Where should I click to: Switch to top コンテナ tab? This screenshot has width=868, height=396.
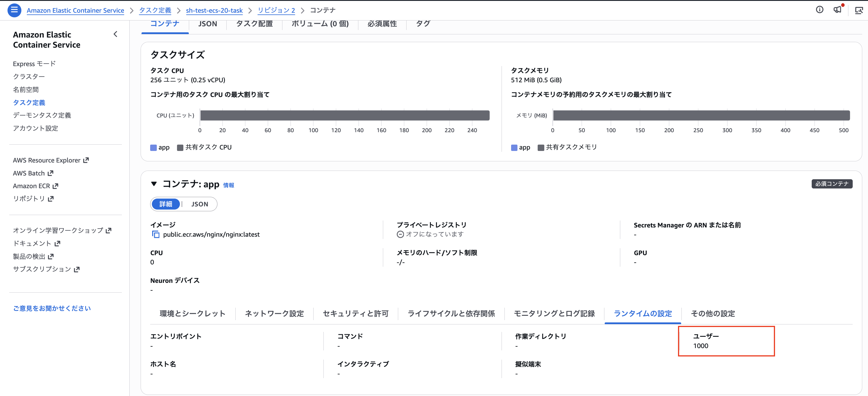[x=165, y=24]
